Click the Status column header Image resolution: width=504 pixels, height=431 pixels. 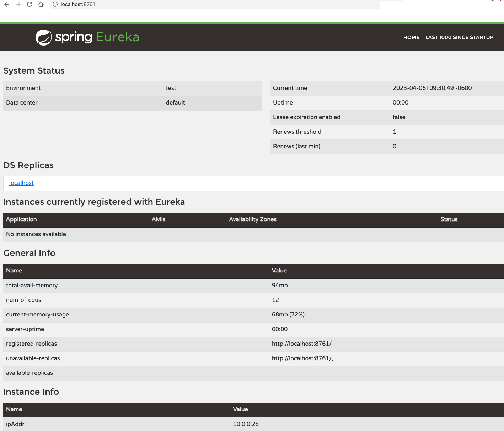[x=449, y=219]
